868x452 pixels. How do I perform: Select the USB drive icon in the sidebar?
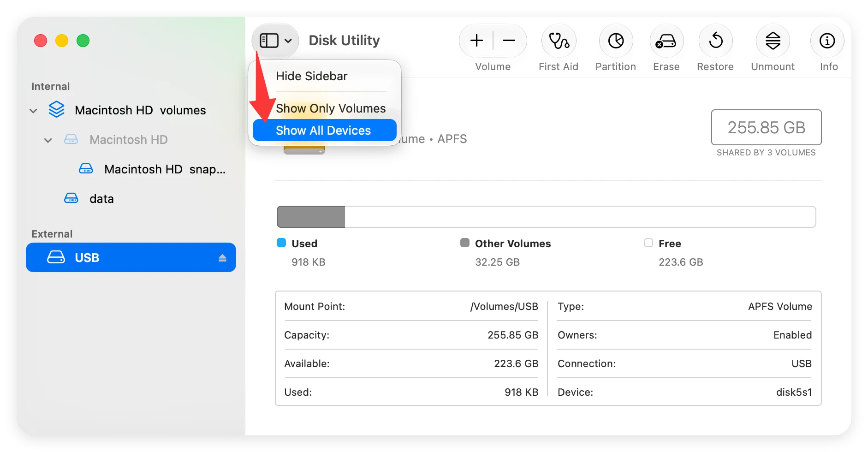(x=56, y=257)
